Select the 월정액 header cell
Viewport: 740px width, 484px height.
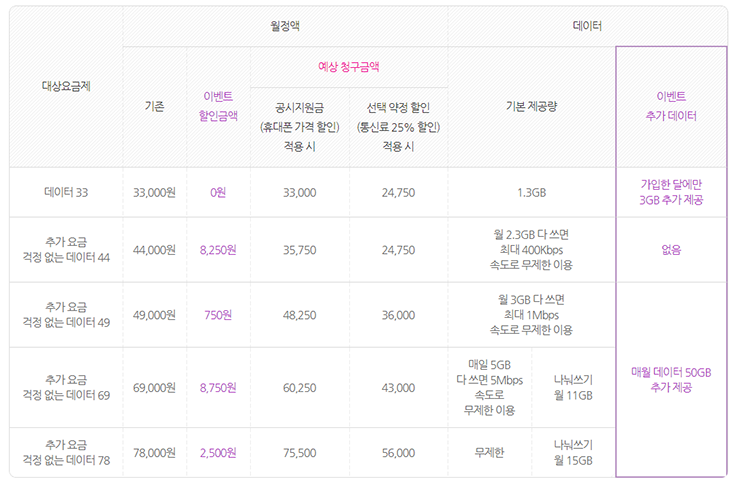click(285, 24)
